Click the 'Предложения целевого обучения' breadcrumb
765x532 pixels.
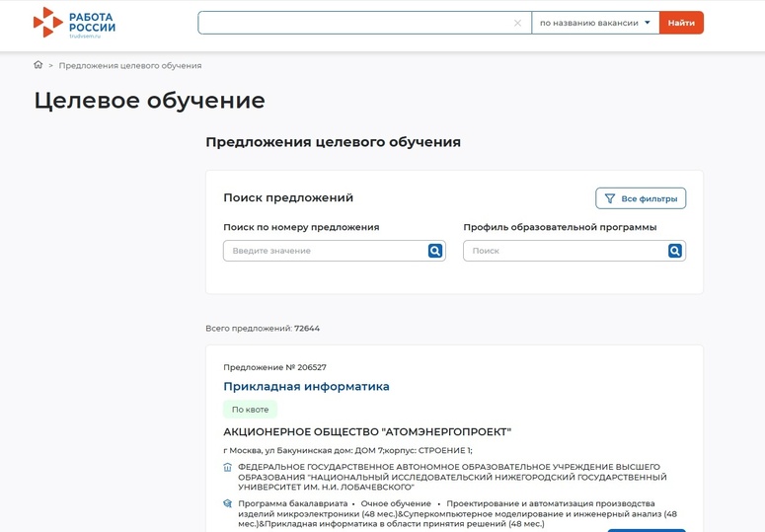coord(130,65)
